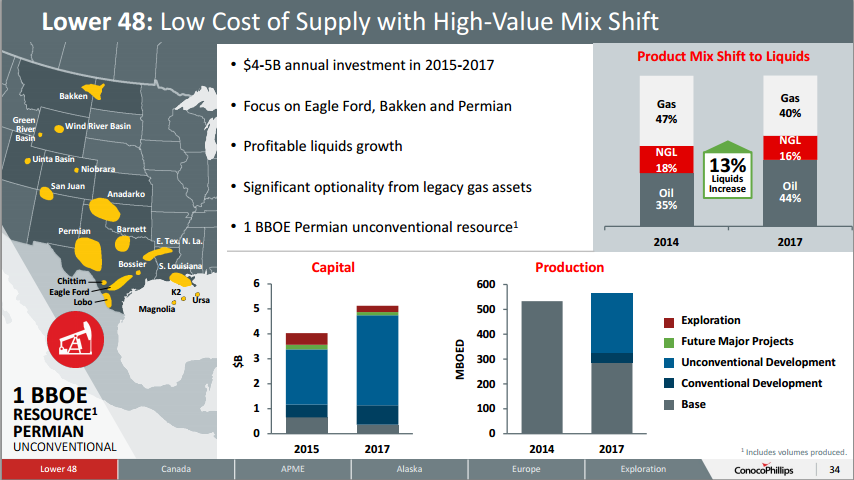Click the Permian basin yellow area
The height and width of the screenshot is (480, 854).
click(x=88, y=254)
